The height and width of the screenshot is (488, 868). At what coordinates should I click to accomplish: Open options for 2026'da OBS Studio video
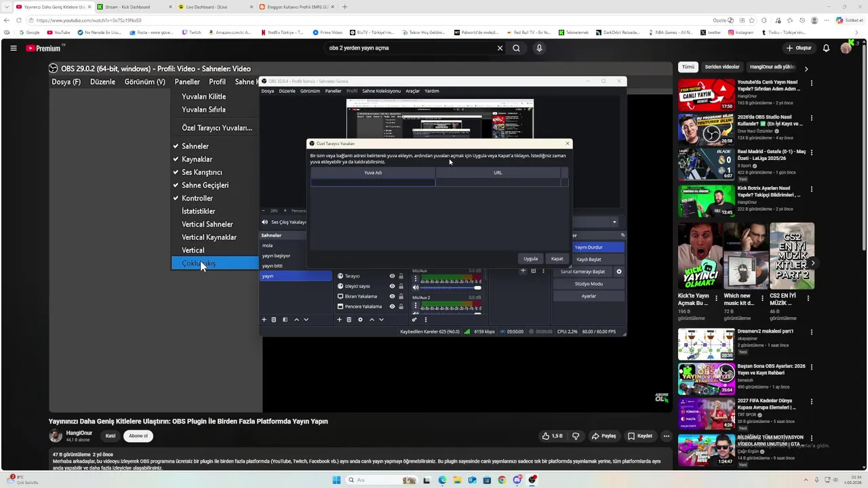(812, 119)
